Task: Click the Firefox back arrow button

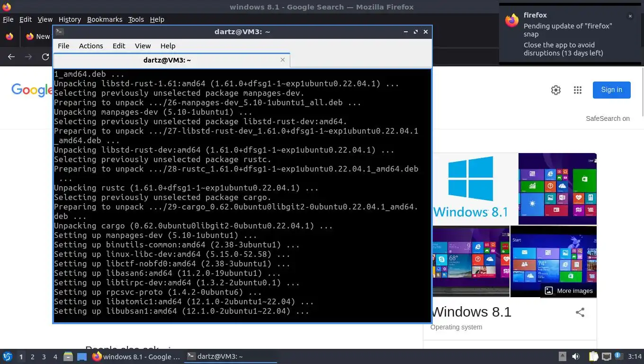Action: 11,57
